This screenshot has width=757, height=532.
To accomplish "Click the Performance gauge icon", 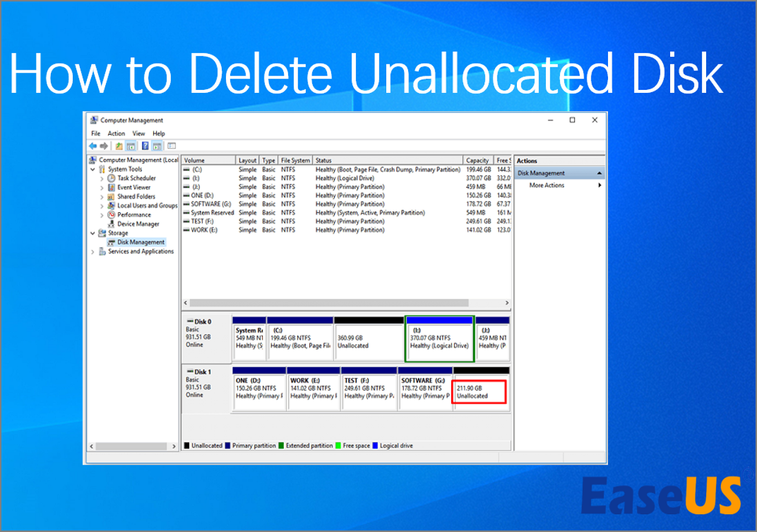I will [111, 215].
